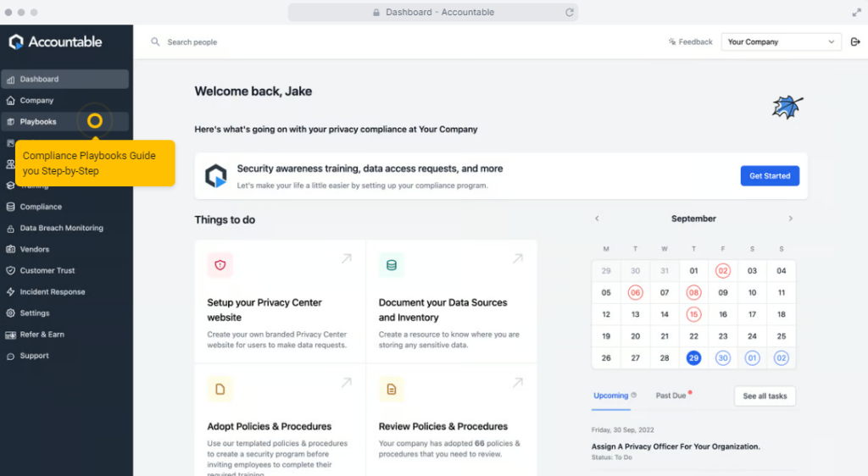Click the fullscreen expand icon in window corner
The image size is (868, 476).
pos(856,13)
